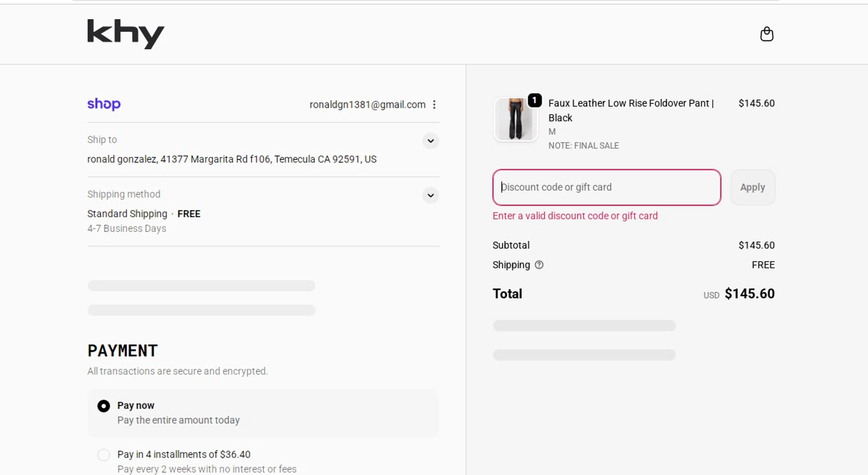Click the Subtotal label
Image resolution: width=868 pixels, height=475 pixels.
click(511, 245)
